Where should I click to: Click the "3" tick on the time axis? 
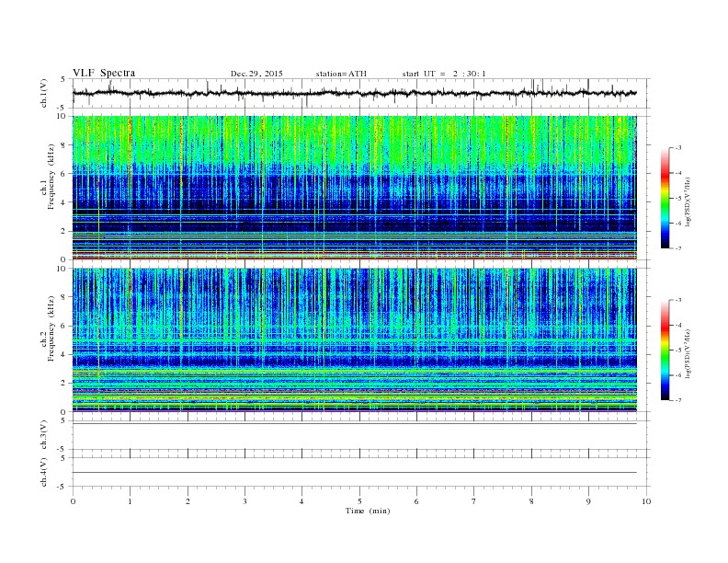pyautogui.click(x=245, y=501)
